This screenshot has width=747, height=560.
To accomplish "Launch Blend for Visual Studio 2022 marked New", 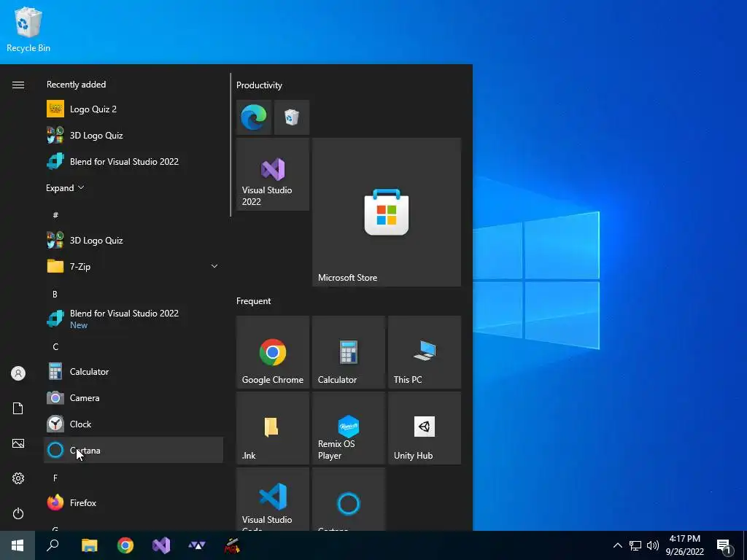I will 133,319.
